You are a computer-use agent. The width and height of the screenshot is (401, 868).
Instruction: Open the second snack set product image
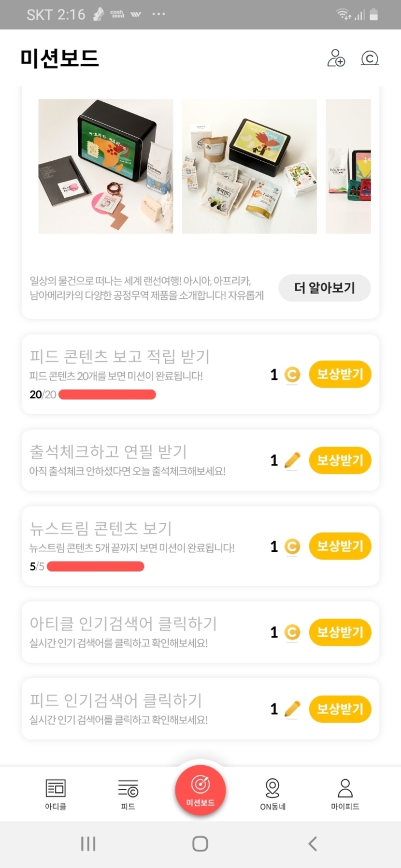[x=249, y=166]
